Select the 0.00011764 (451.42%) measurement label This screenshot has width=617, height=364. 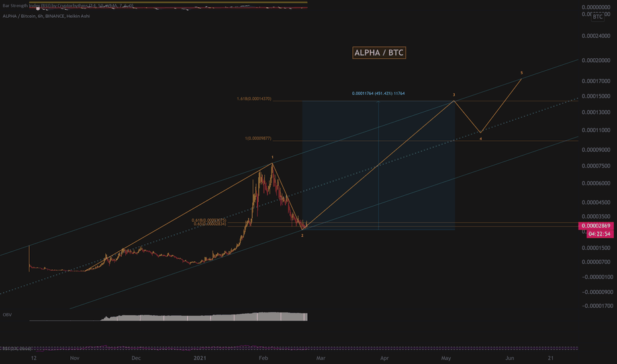click(x=378, y=93)
